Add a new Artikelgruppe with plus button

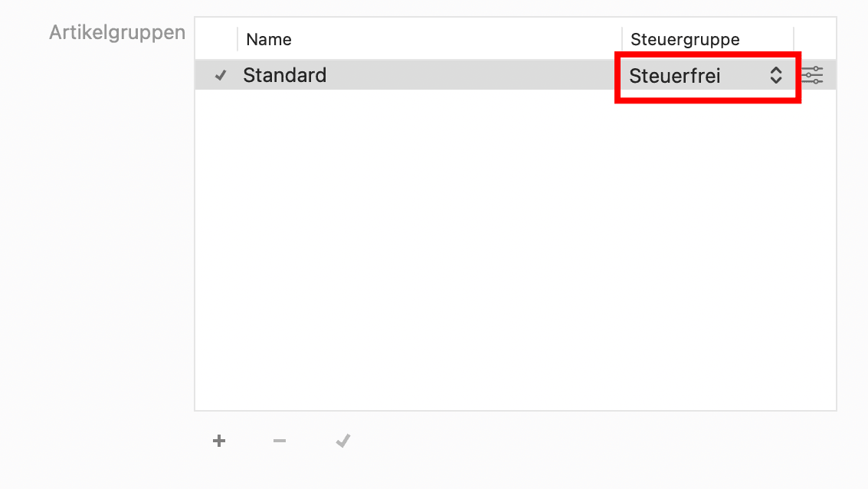click(x=219, y=441)
